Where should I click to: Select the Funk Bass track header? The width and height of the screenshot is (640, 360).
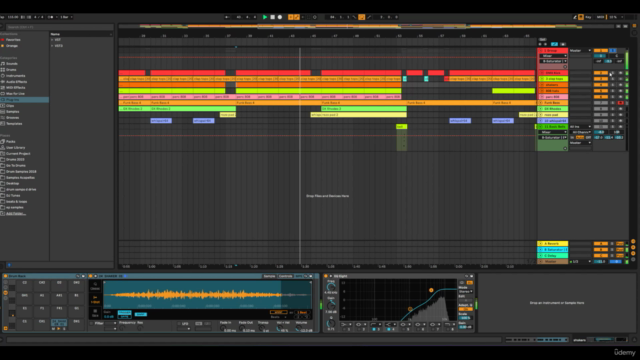coord(553,103)
